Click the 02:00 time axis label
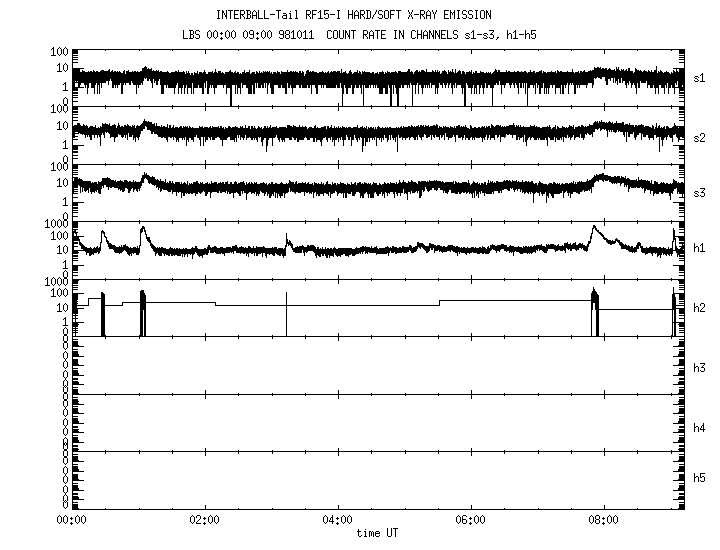720x550 pixels. [x=204, y=520]
